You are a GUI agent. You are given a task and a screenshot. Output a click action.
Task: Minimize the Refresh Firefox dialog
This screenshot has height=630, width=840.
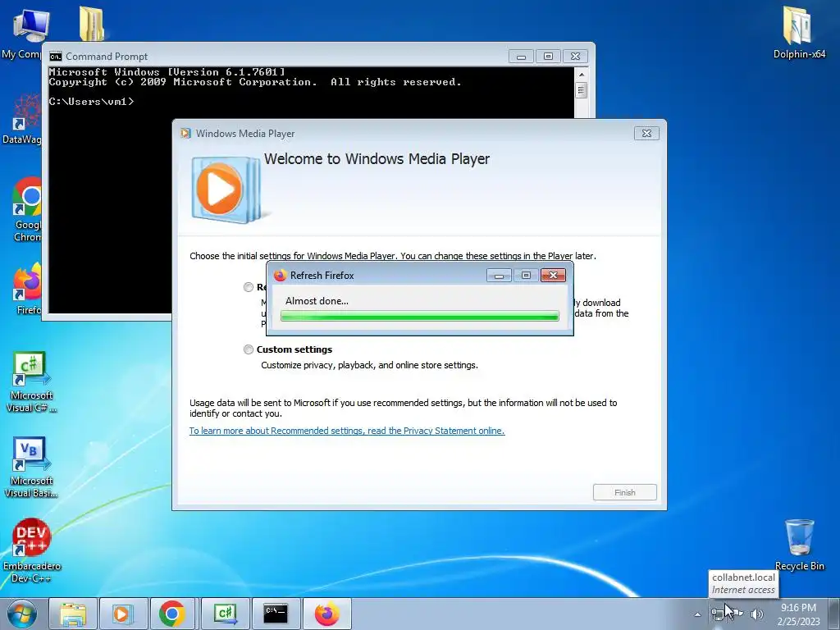point(499,276)
